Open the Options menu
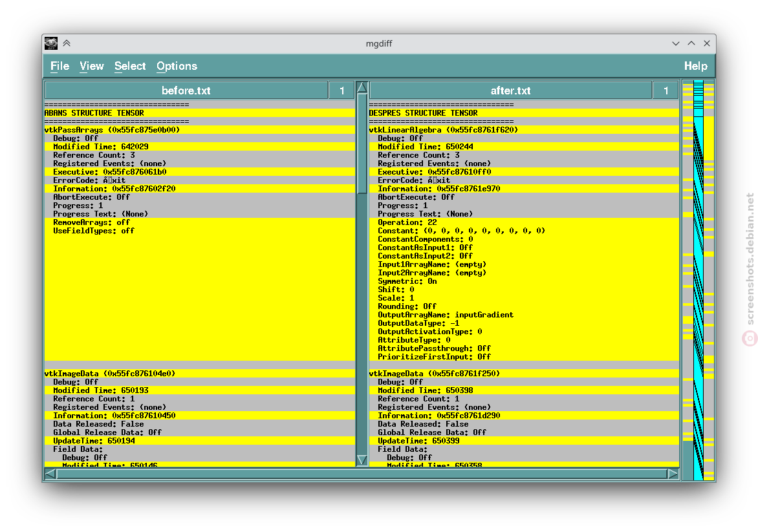This screenshot has height=532, width=758. [x=177, y=66]
